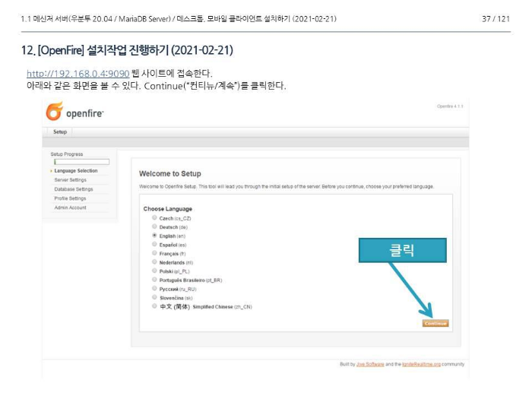The height and width of the screenshot is (399, 532).
Task: Choose the English (en) radio button
Action: click(x=154, y=236)
